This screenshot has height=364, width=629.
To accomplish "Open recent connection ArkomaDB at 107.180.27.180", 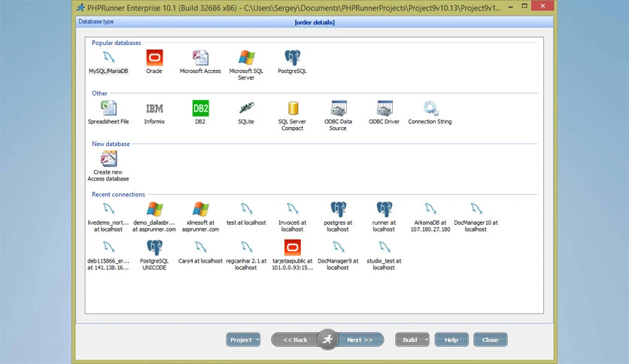I will click(430, 217).
